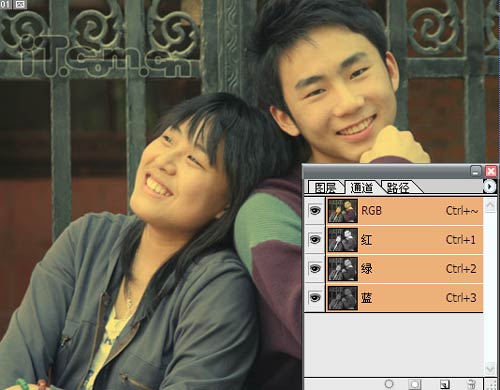500x390 pixels.
Task: Load channel as selection circle icon
Action: (x=389, y=384)
